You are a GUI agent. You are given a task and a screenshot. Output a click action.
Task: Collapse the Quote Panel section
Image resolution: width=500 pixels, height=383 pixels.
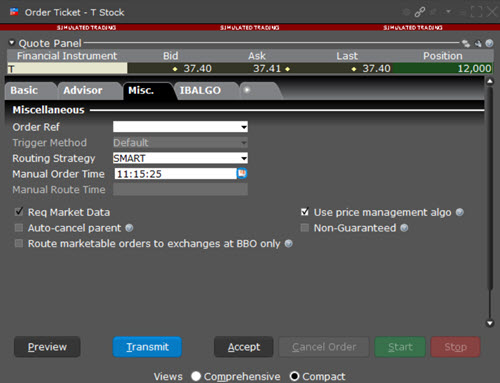point(12,43)
